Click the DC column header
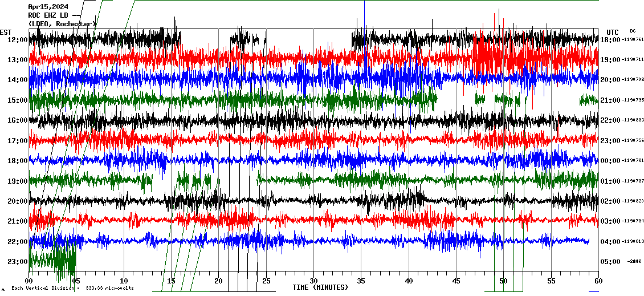 [633, 31]
